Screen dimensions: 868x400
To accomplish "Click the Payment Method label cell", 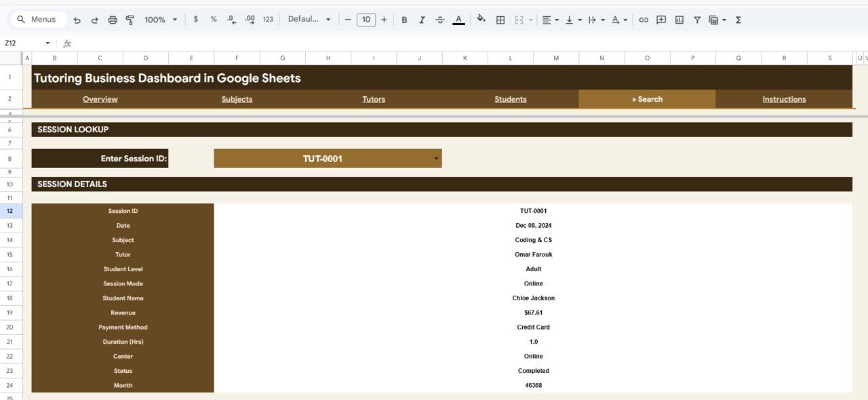I will point(123,327).
